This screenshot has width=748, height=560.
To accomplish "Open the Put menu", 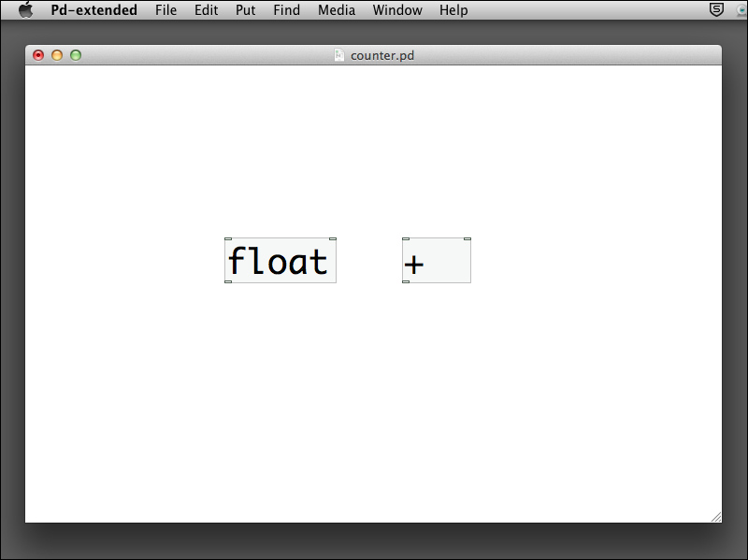I will (245, 10).
